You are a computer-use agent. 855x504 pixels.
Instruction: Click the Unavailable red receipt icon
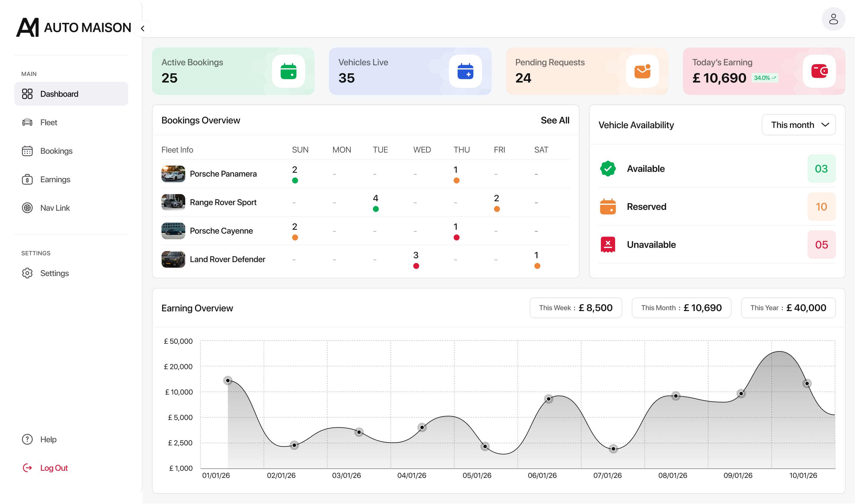point(608,245)
